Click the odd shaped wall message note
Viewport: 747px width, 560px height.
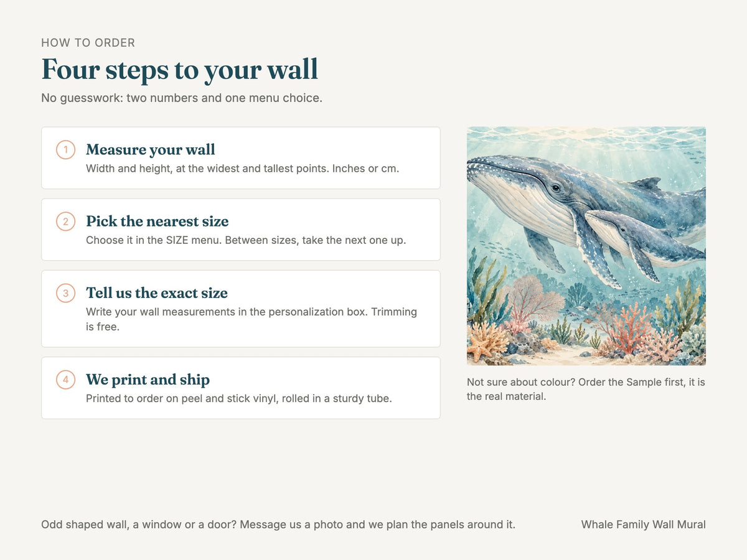(x=278, y=525)
